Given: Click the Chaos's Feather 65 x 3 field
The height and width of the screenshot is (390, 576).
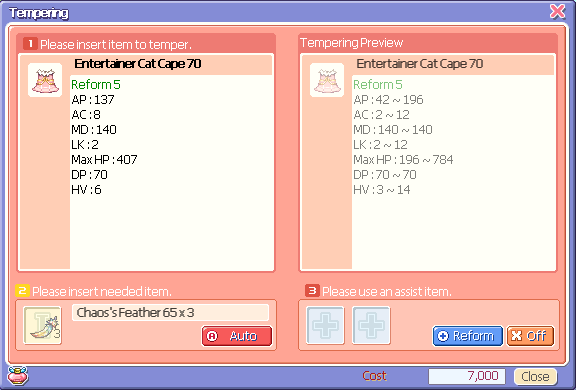Looking at the screenshot, I should click(x=170, y=313).
